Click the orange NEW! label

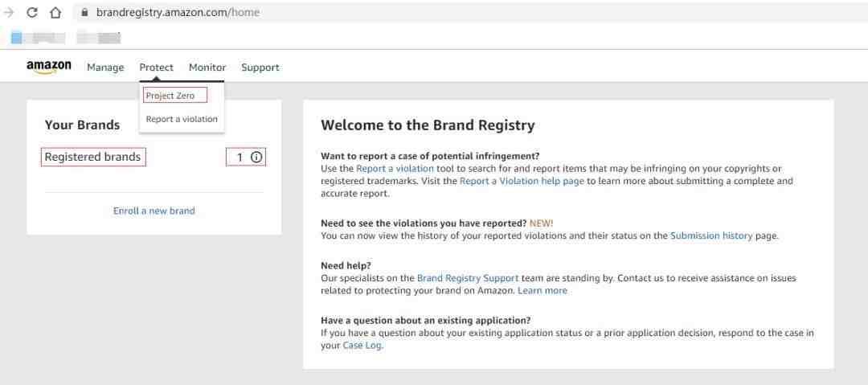542,223
